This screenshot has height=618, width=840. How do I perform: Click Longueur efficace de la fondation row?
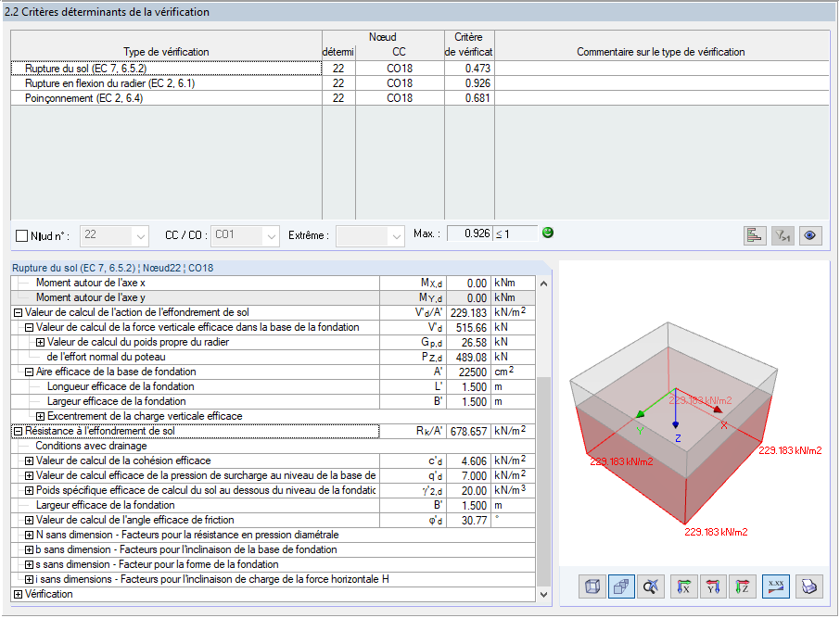(x=273, y=386)
